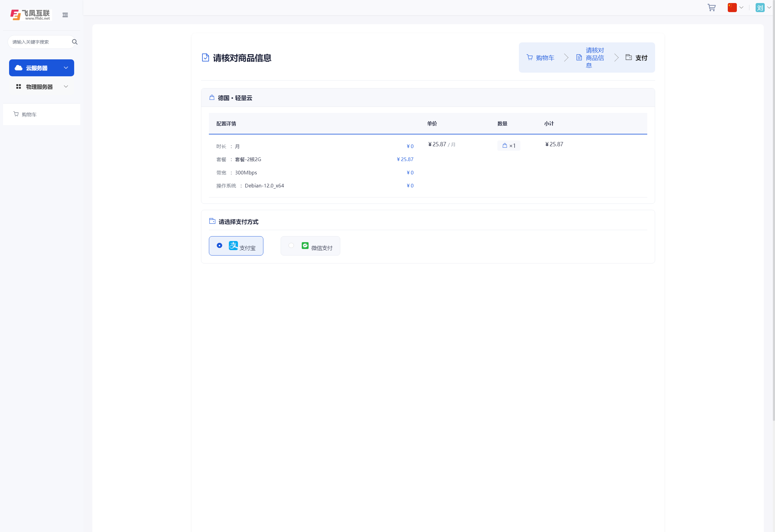Click the 请核对商品信息 page heading text
Image resolution: width=775 pixels, height=532 pixels.
coord(242,58)
